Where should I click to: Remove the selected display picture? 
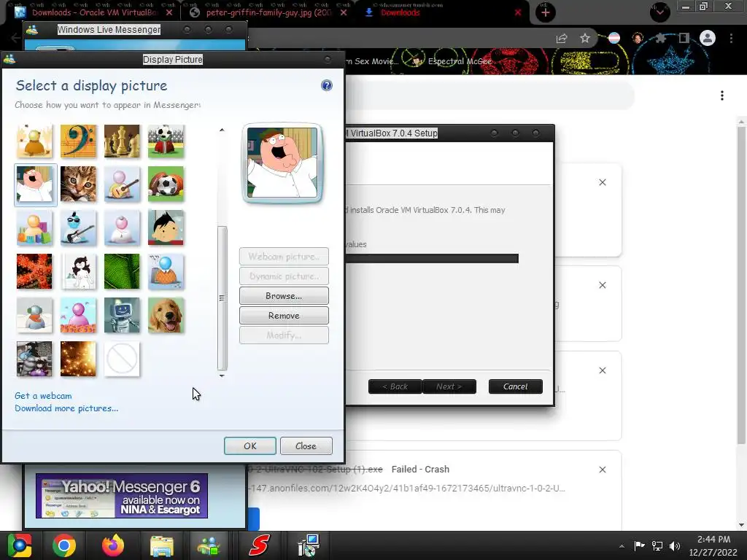tap(284, 316)
